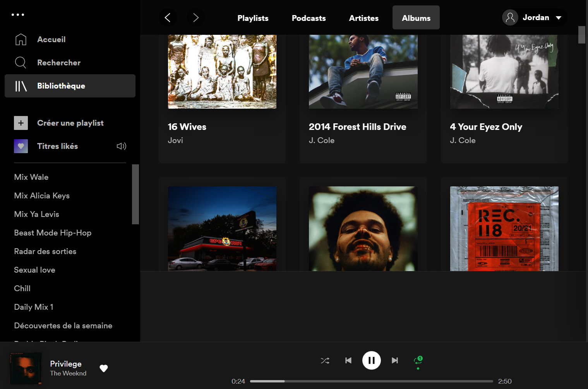Switch to the Playlists tab
The width and height of the screenshot is (588, 389).
[253, 18]
